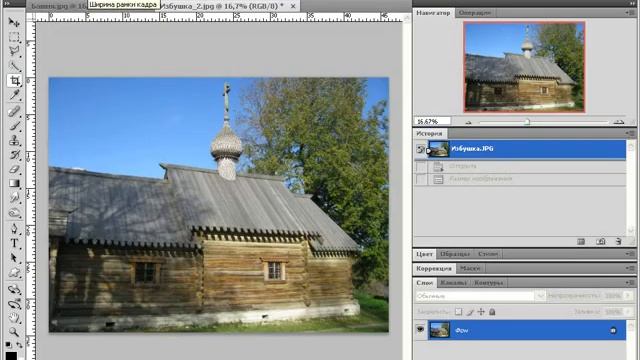The width and height of the screenshot is (640, 360).
Task: Zoom out using the Navigator small-mountains icon
Action: coord(468,122)
